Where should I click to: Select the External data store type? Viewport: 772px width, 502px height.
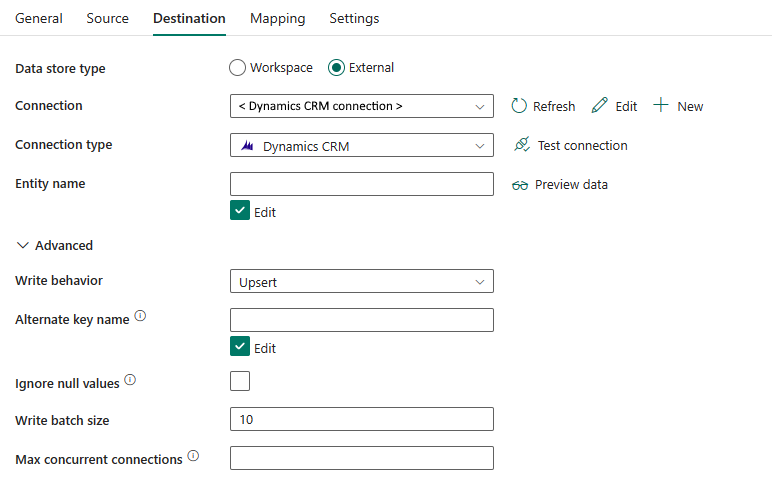coord(336,67)
